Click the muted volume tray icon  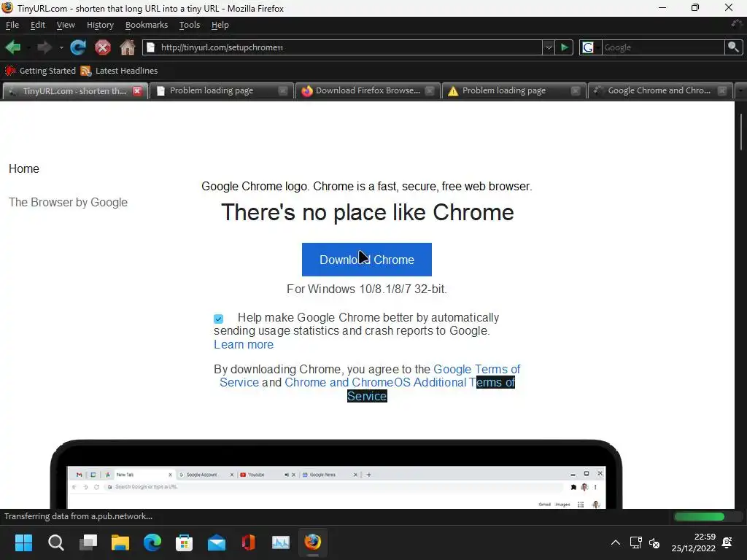coord(654,542)
